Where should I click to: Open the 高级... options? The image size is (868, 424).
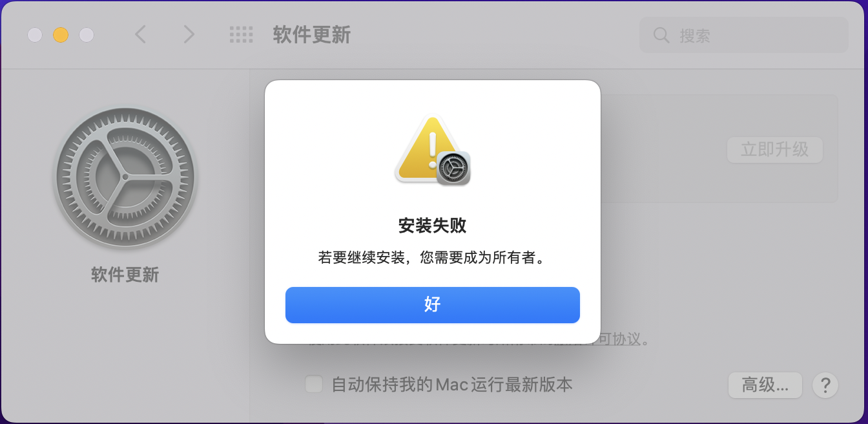tap(765, 385)
